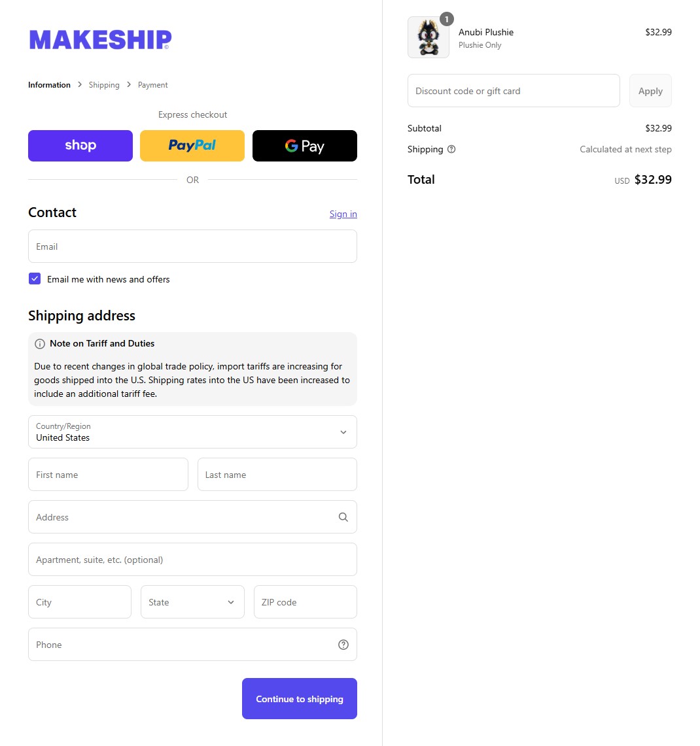The image size is (700, 746).
Task: Focus the Discount code or gift card field
Action: tap(514, 91)
